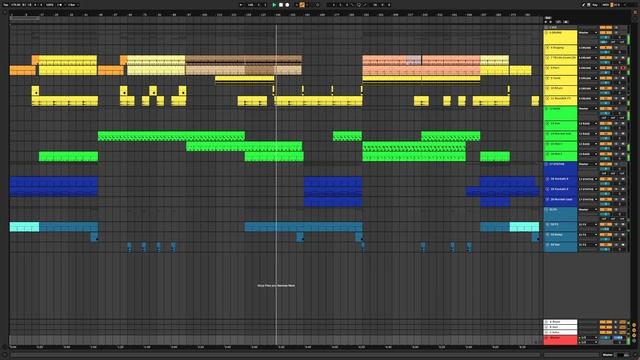Start playback with the green Play button
The image size is (640, 360).
[x=274, y=5]
